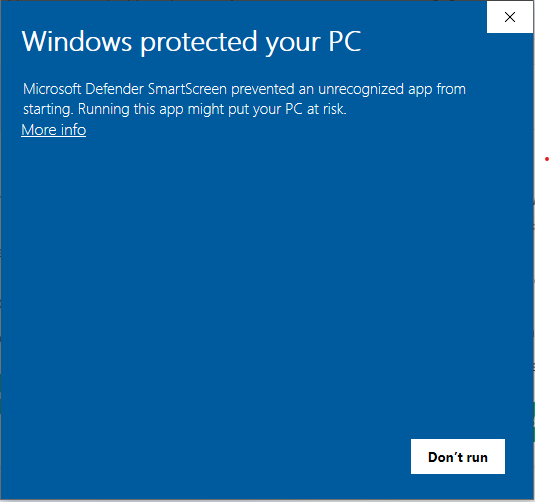Open the More info link
This screenshot has width=550, height=502.
click(x=54, y=130)
